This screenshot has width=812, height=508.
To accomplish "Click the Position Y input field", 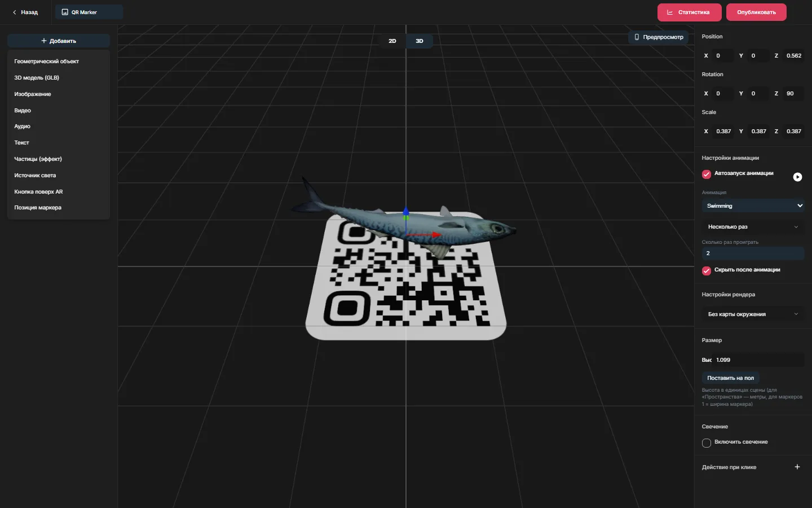I will point(758,56).
